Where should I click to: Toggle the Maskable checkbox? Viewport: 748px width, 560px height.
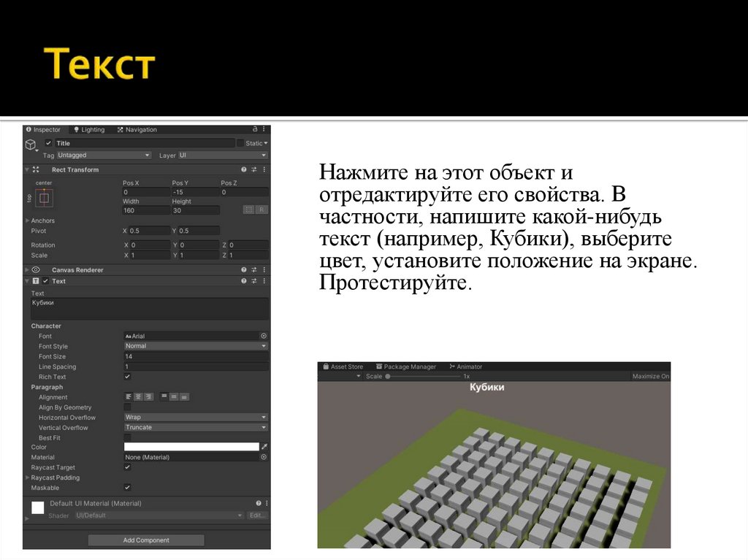(x=127, y=488)
